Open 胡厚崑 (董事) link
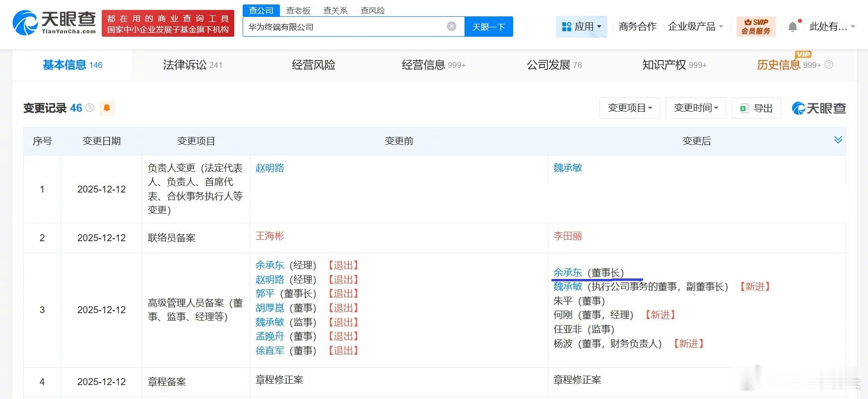Screen dimensions: 868x399 click(x=270, y=308)
